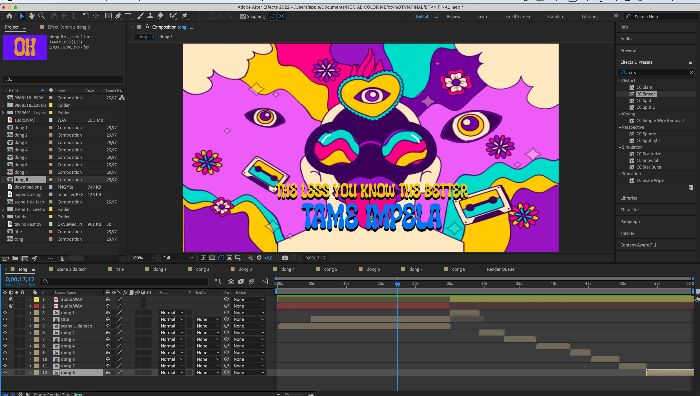Click the Project panel search field
The image size is (700, 396).
(x=62, y=79)
